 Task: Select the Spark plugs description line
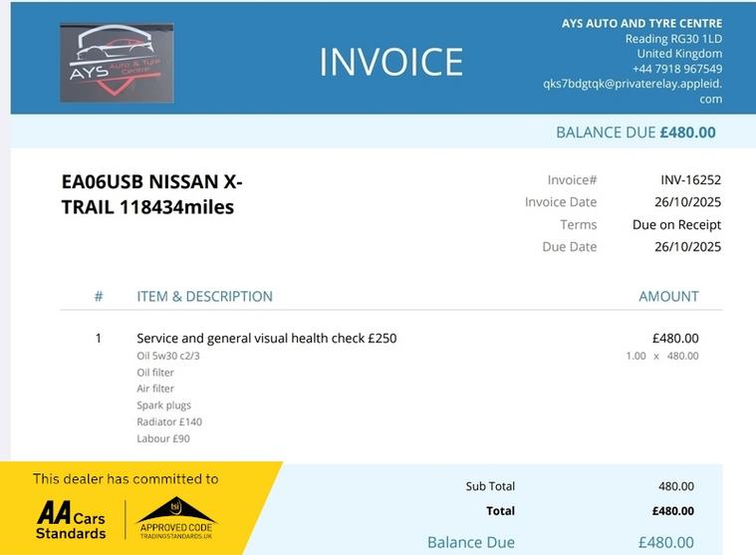click(x=163, y=406)
